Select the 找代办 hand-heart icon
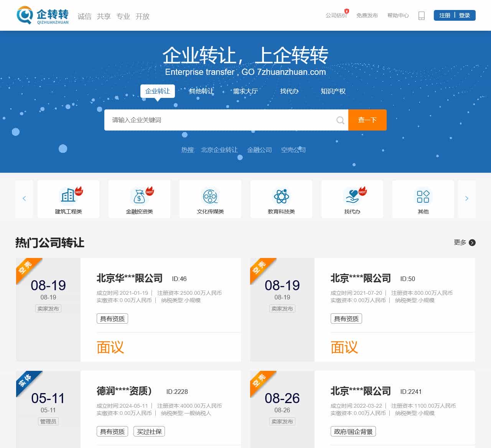Viewport: 491px width, 448px height. pos(352,195)
